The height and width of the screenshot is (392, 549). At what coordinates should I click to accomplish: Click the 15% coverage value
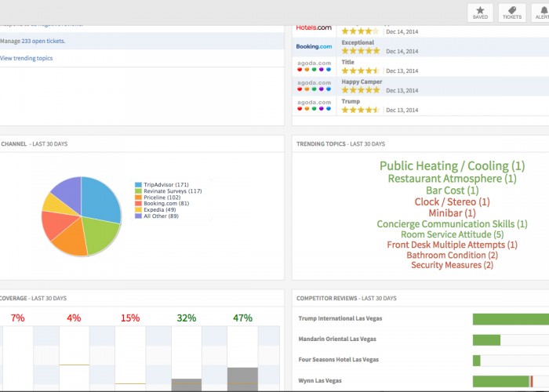130,318
